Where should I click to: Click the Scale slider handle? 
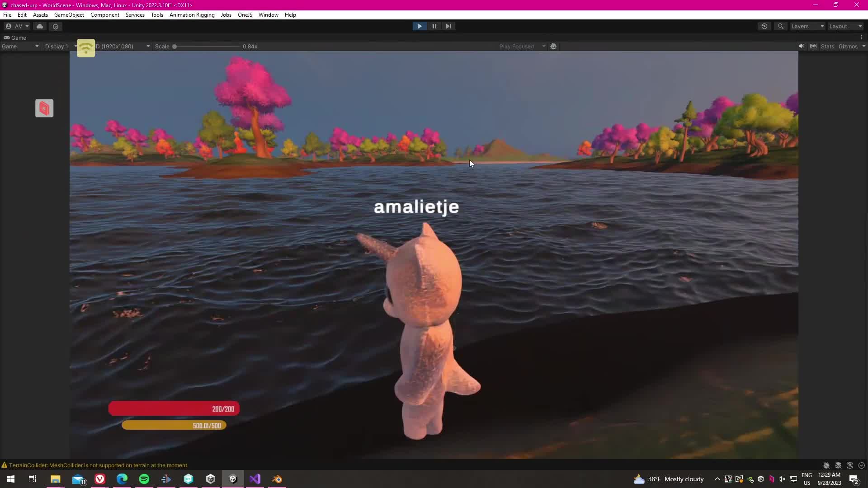pyautogui.click(x=175, y=47)
